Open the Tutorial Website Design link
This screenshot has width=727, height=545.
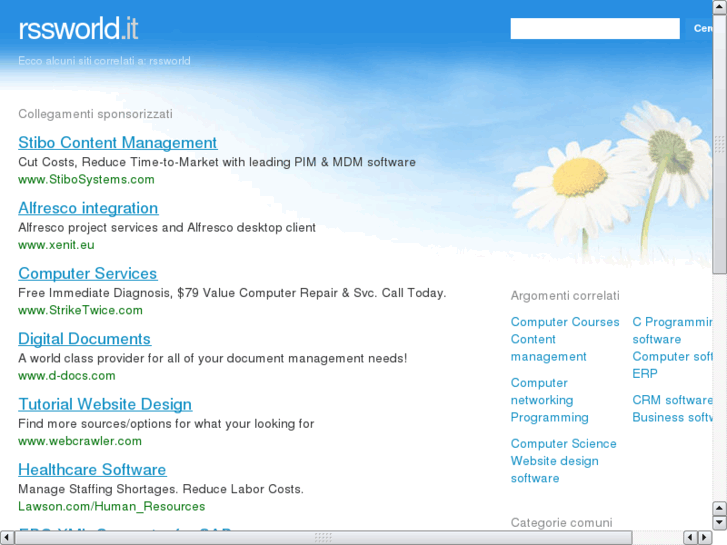(105, 404)
